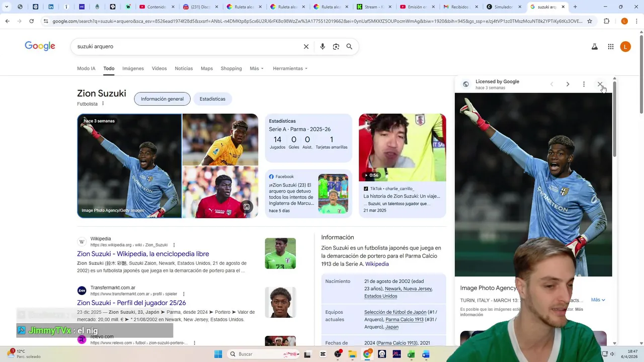
Task: Open Google Lens image search
Action: [336, 47]
